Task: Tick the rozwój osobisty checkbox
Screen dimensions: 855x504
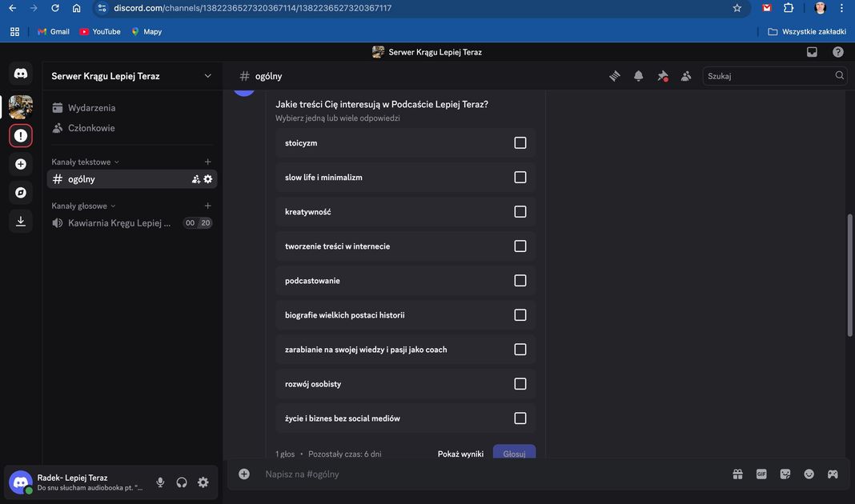Action: pyautogui.click(x=520, y=384)
